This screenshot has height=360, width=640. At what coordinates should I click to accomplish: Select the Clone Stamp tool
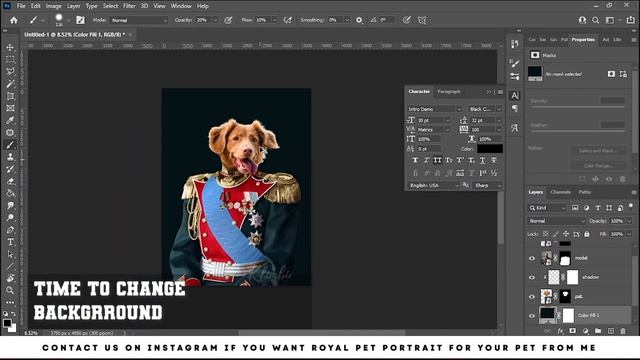pos(10,157)
